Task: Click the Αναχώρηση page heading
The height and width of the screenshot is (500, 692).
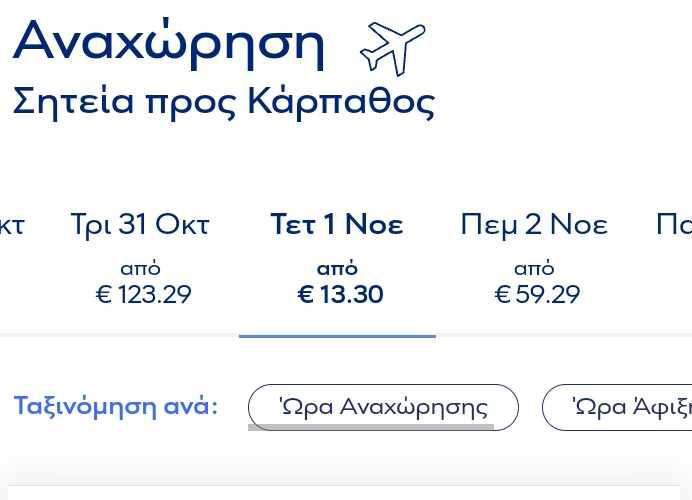Action: tap(170, 42)
